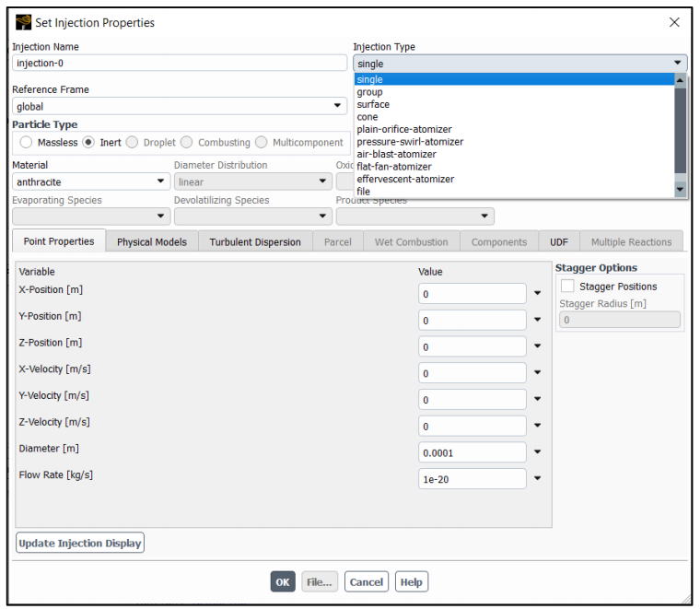Choose flat-fan-atomizer injection type

(514, 167)
